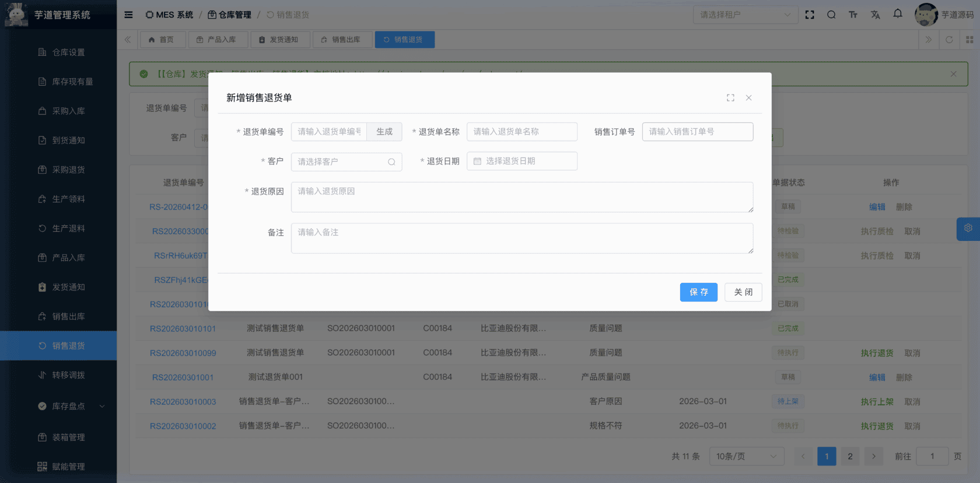The width and height of the screenshot is (980, 483).
Task: Focus the 销售订单号 input
Action: (x=698, y=132)
